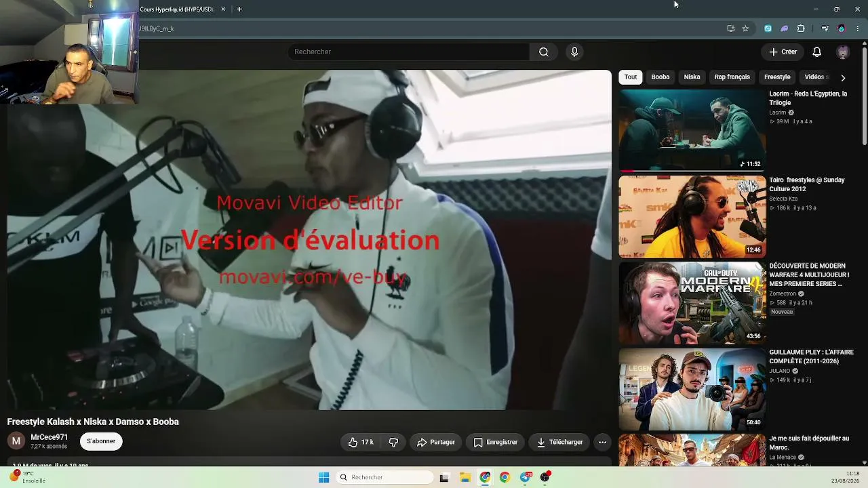This screenshot has height=488, width=868.
Task: Click the video title "Freestyle Kalash x Niska x Damso x Booba"
Action: tap(93, 422)
